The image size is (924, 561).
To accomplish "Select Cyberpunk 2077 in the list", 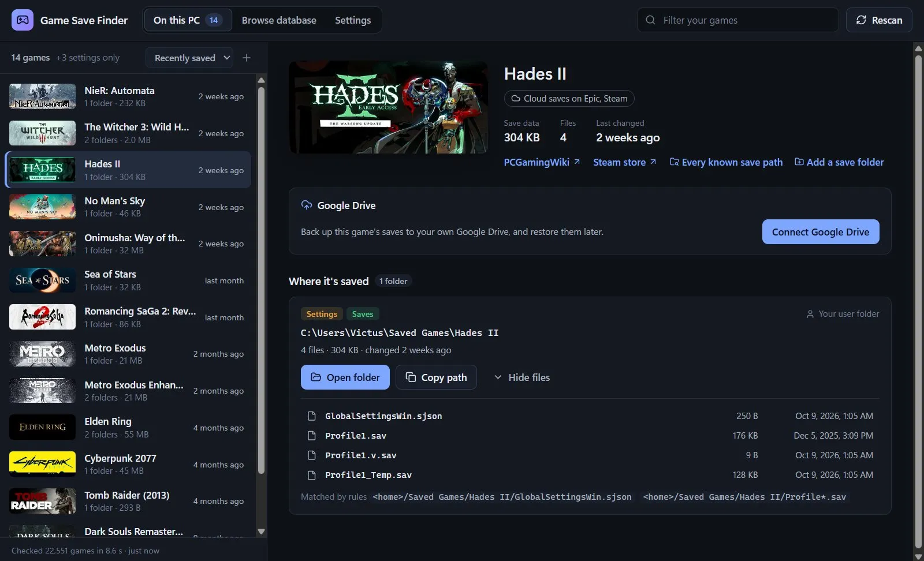I will click(128, 465).
